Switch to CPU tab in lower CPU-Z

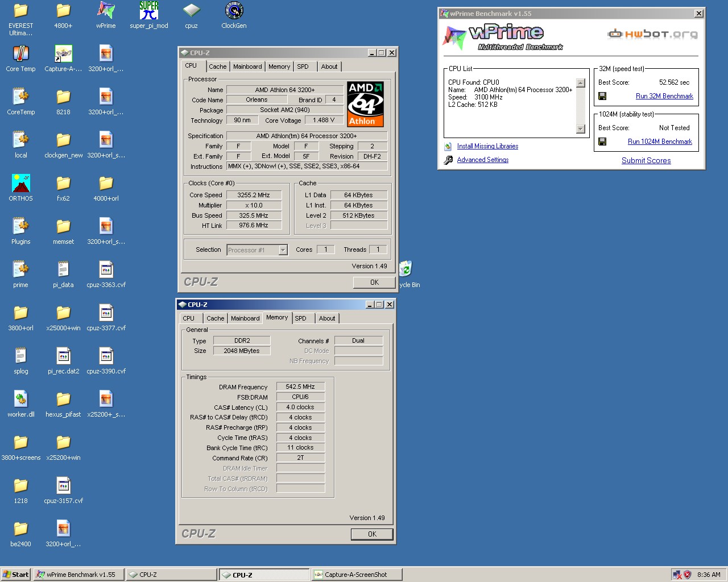point(189,318)
